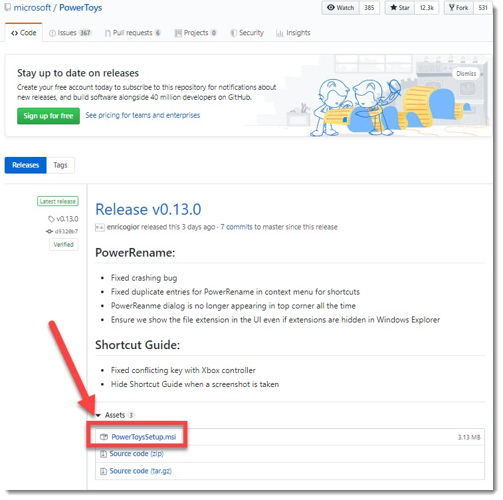Open the PowerToys repository link

point(81,8)
